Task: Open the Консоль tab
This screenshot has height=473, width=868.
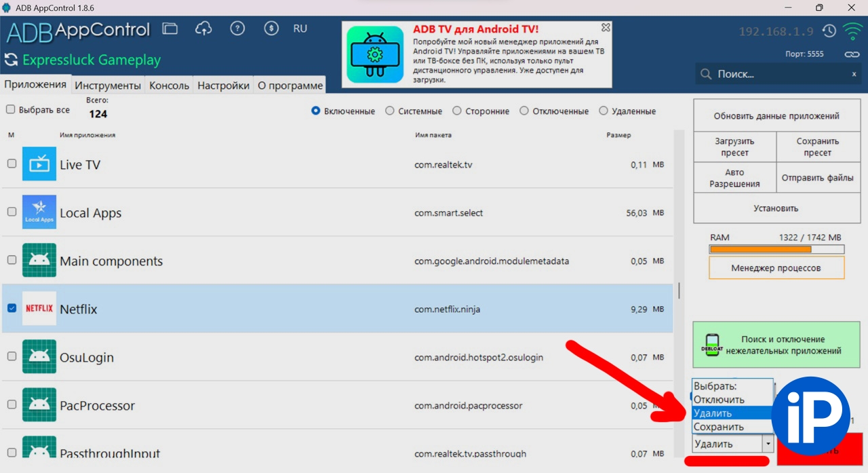Action: pos(170,86)
